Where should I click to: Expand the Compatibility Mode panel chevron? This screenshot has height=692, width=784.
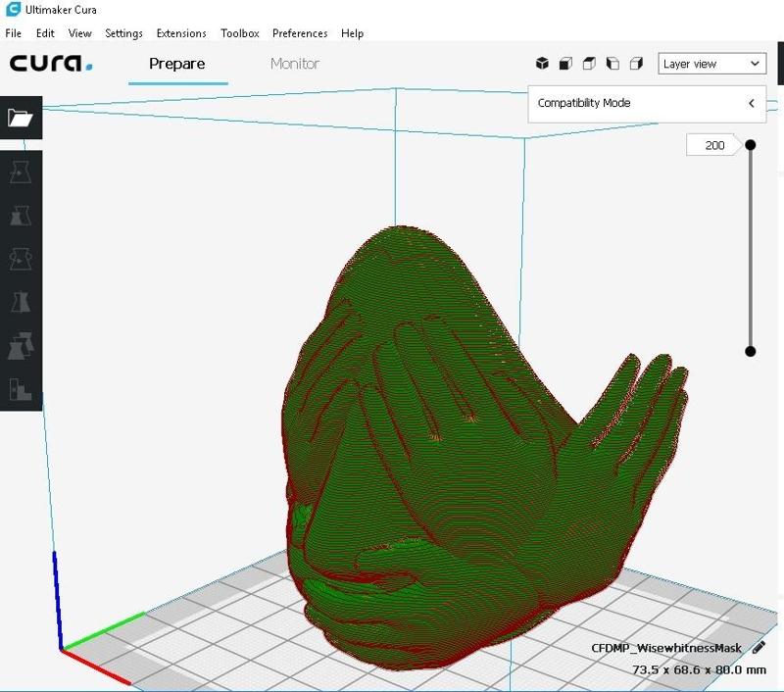[751, 103]
